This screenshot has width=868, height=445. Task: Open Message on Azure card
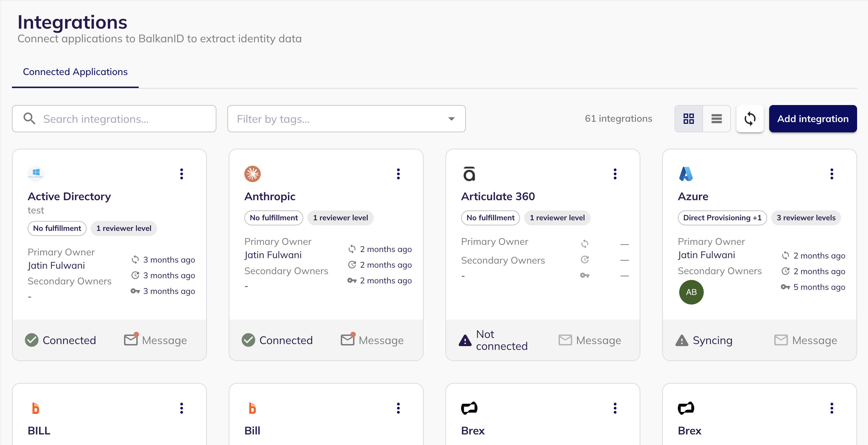806,340
